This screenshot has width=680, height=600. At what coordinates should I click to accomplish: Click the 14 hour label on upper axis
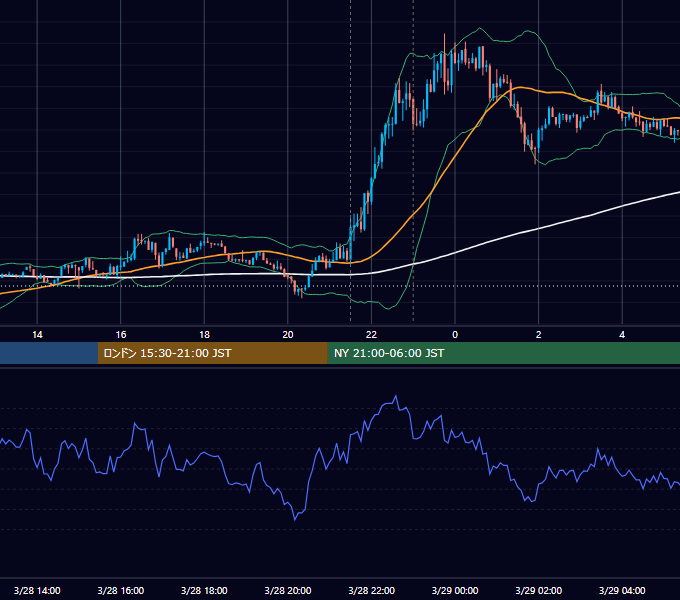coord(37,335)
